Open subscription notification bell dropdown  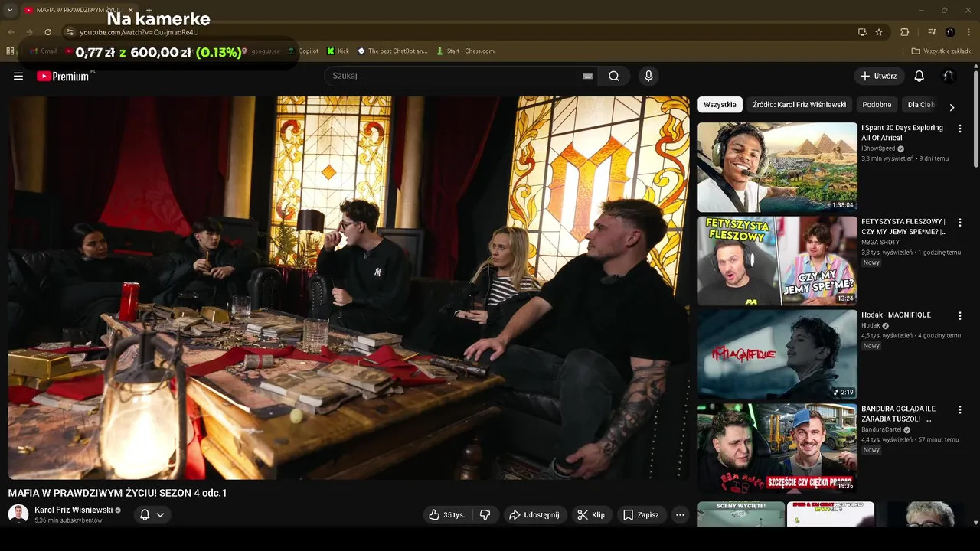click(152, 515)
